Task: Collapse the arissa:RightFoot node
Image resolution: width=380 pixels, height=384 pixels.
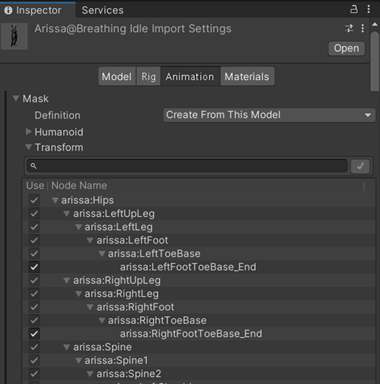Action: pyautogui.click(x=90, y=307)
